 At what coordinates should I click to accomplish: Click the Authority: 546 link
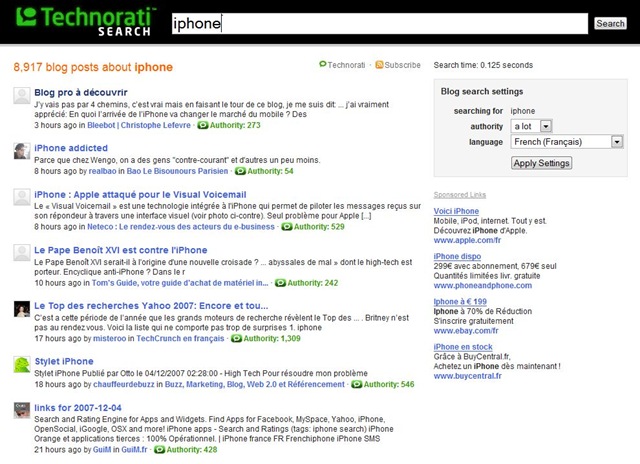click(389, 384)
